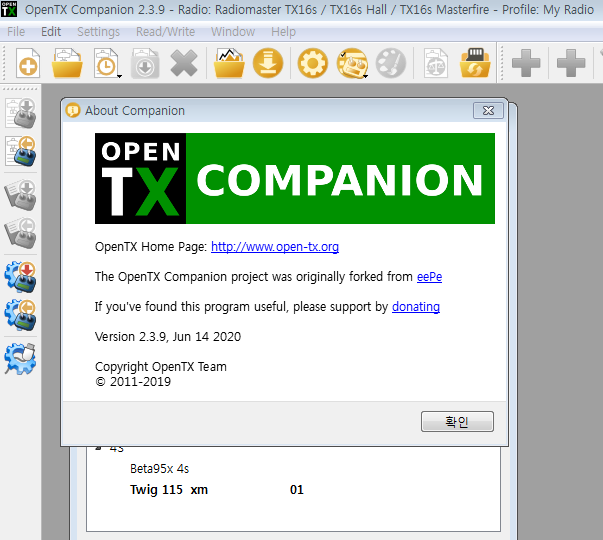Follow the eePe link
Viewport: 603px width, 540px height.
(x=430, y=277)
